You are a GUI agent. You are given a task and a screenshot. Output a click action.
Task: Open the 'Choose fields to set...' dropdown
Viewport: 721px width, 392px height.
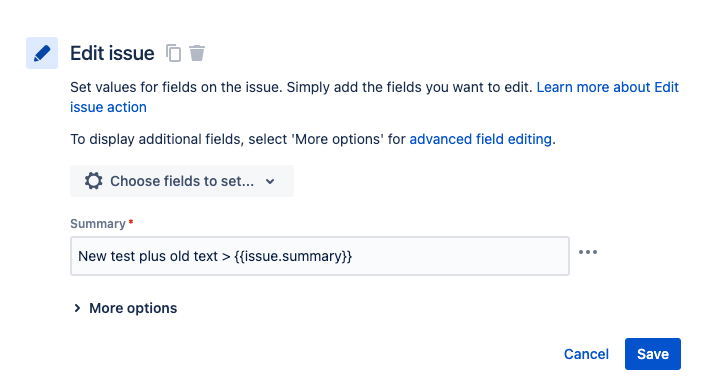[x=182, y=181]
